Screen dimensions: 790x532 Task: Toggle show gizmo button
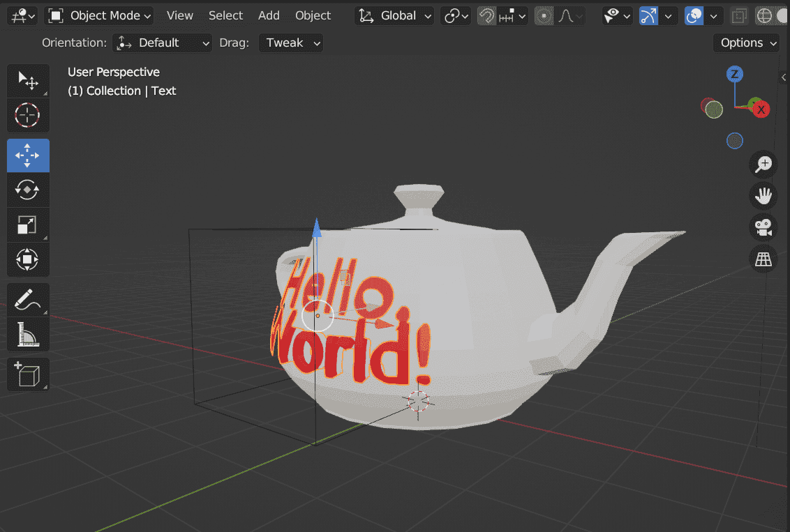(648, 15)
